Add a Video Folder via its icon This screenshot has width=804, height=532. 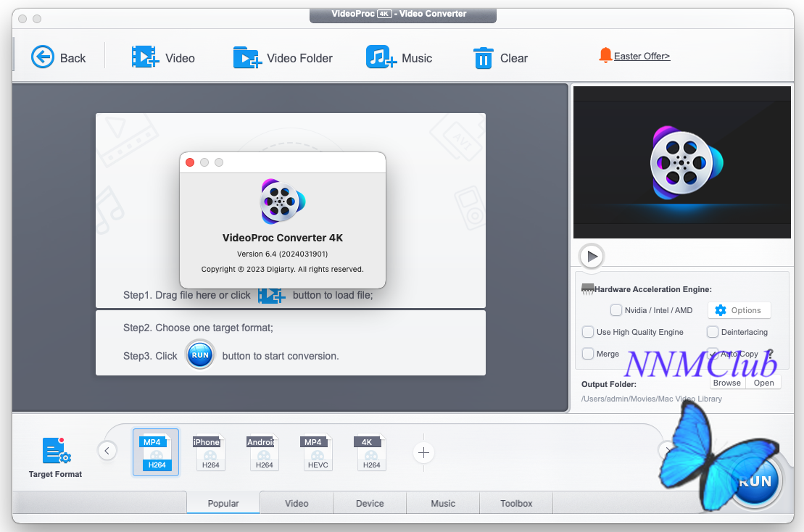click(x=247, y=57)
